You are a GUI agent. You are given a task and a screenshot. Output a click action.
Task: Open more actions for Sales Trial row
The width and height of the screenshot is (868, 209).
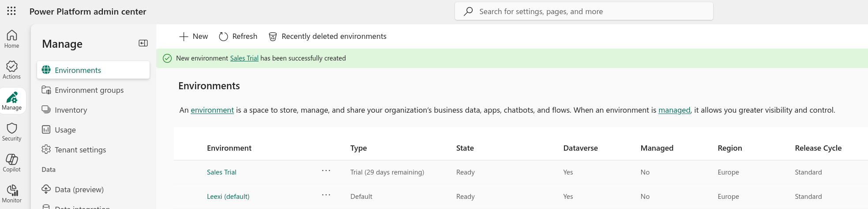[x=326, y=171]
